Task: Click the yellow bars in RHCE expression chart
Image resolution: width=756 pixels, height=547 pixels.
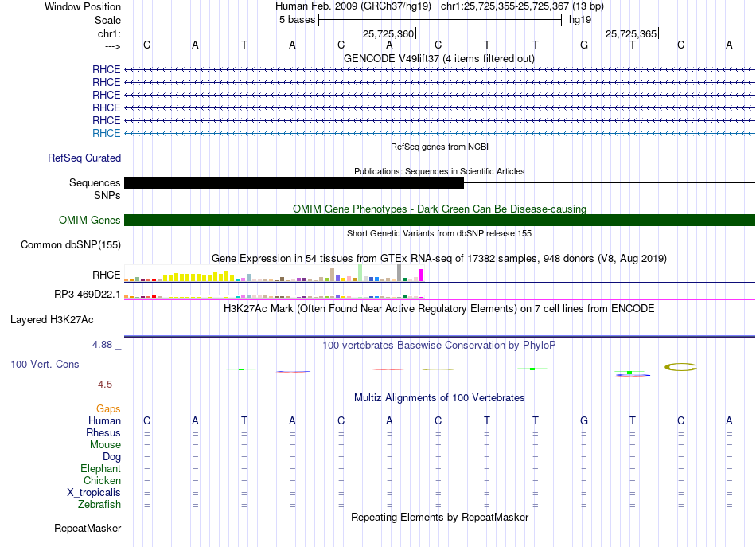Action: 199,276
